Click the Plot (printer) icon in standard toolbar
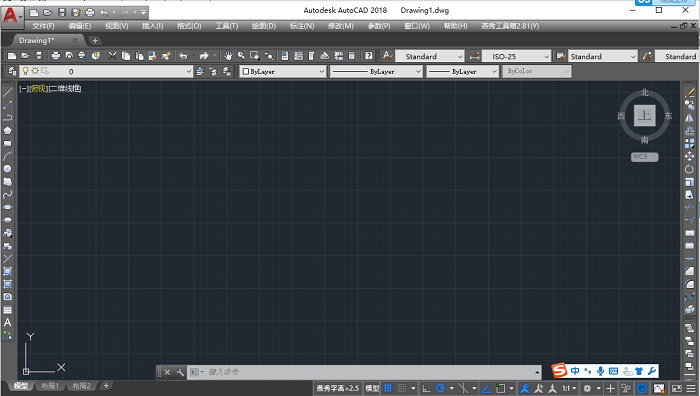Image resolution: width=700 pixels, height=396 pixels. point(56,56)
